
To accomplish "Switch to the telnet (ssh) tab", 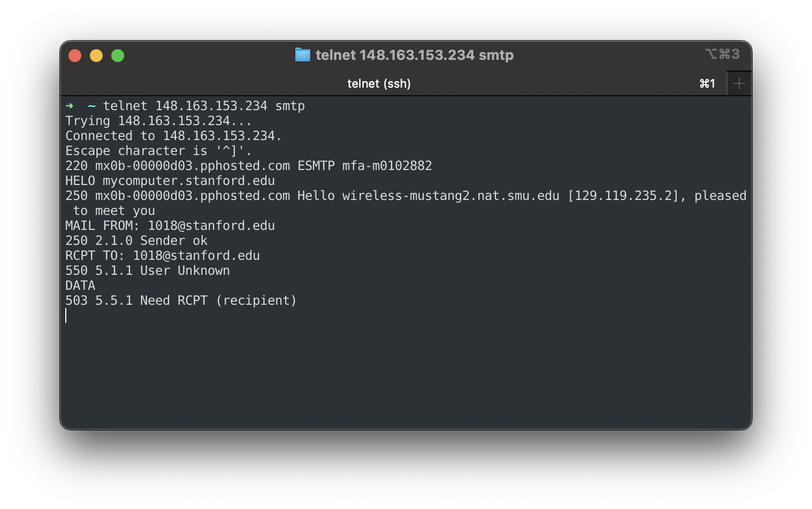I will [379, 83].
